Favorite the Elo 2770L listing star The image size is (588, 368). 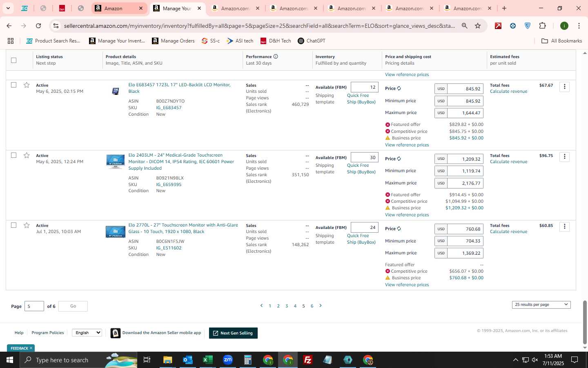pyautogui.click(x=27, y=225)
